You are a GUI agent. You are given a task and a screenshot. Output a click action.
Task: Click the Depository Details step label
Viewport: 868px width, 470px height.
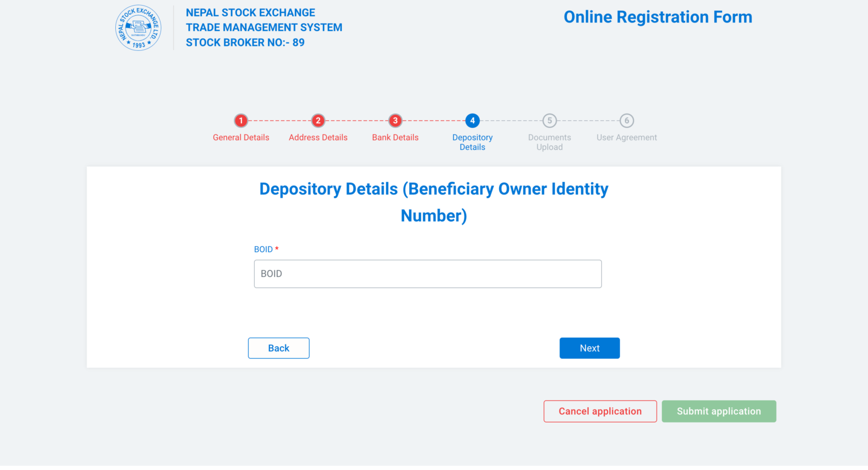coord(472,142)
